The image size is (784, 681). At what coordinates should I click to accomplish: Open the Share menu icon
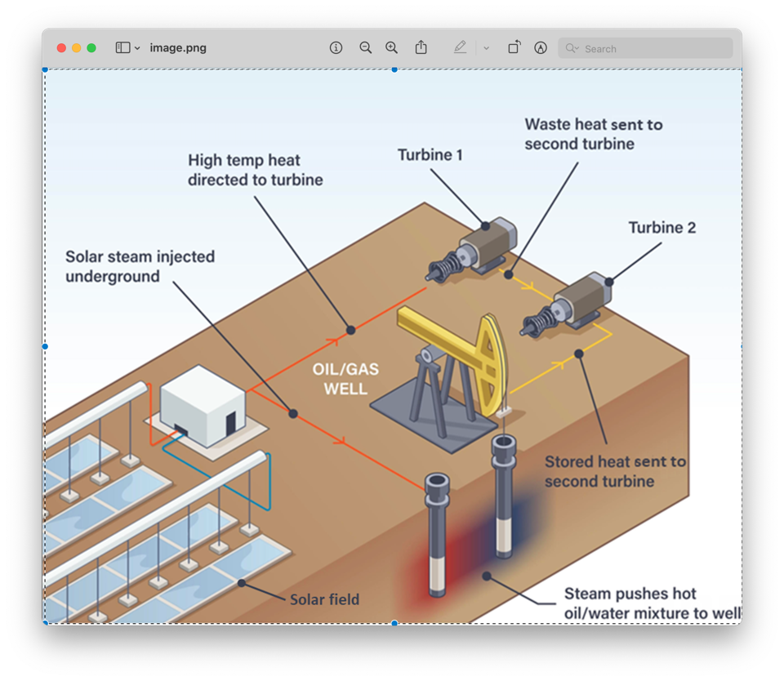421,48
